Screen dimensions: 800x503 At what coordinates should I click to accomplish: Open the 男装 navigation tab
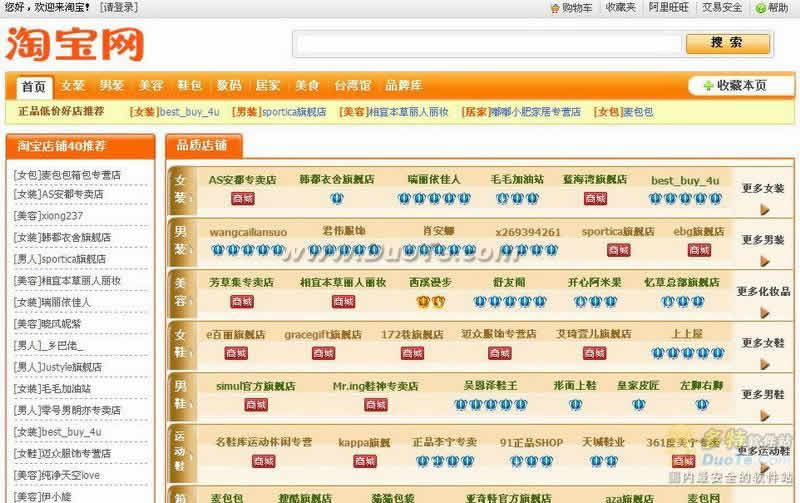pyautogui.click(x=112, y=85)
